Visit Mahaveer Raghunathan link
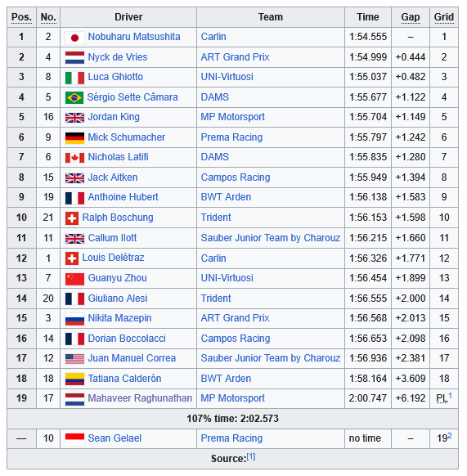Viewport: 467px width, 476px height. (140, 398)
